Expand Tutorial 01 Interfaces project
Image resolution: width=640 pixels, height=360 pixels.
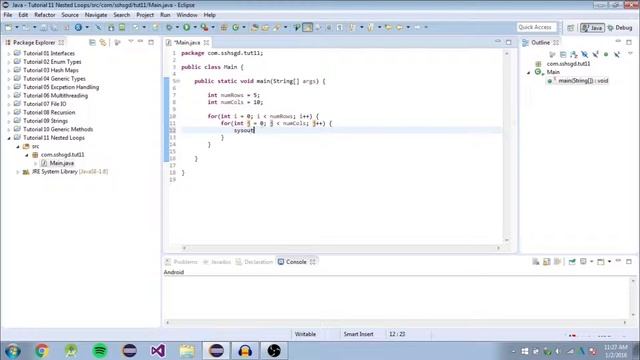point(9,53)
